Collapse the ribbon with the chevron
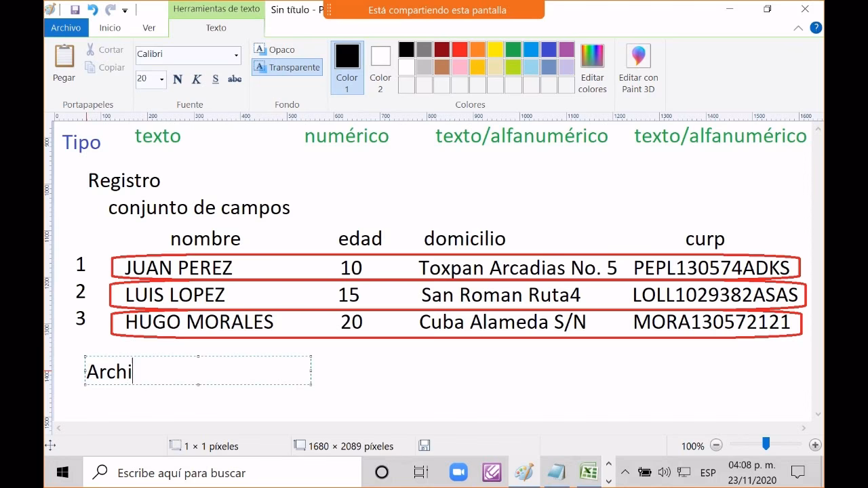Image resolution: width=868 pixels, height=488 pixels. (798, 28)
